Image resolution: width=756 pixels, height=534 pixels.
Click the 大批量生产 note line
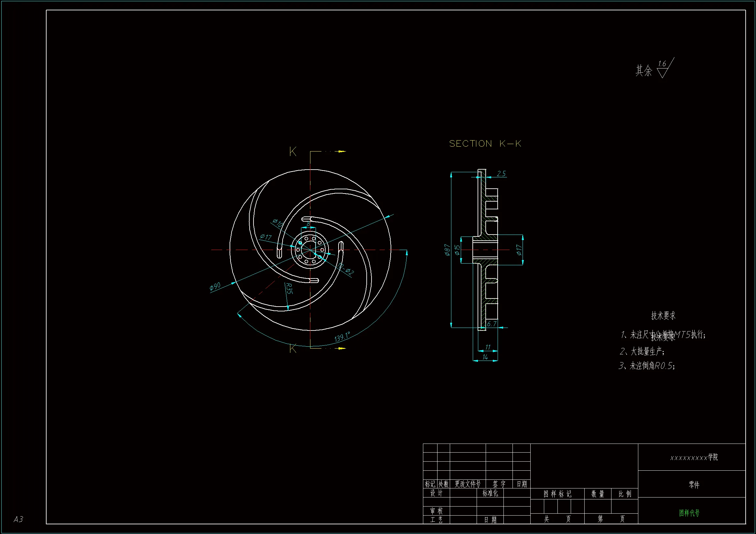pos(643,351)
